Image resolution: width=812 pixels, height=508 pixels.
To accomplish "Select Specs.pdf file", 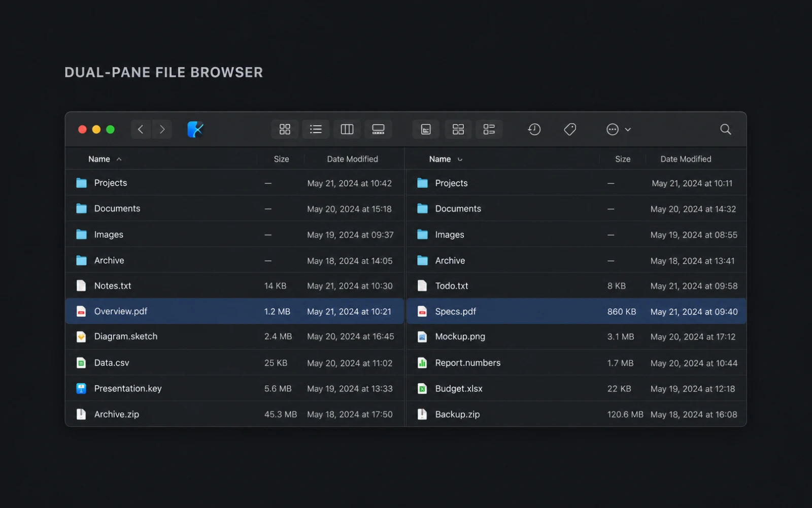I will coord(576,311).
